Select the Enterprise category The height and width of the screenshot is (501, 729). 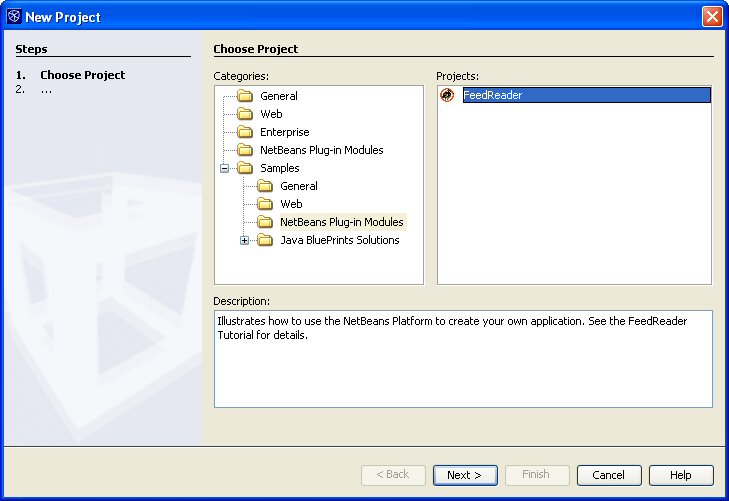coord(285,132)
